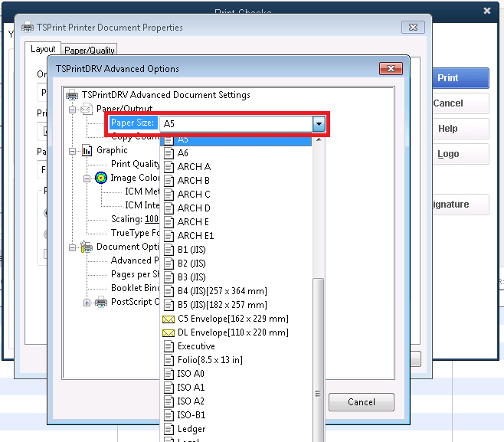Click the page icon next to Executive
The image size is (504, 442).
tap(169, 346)
